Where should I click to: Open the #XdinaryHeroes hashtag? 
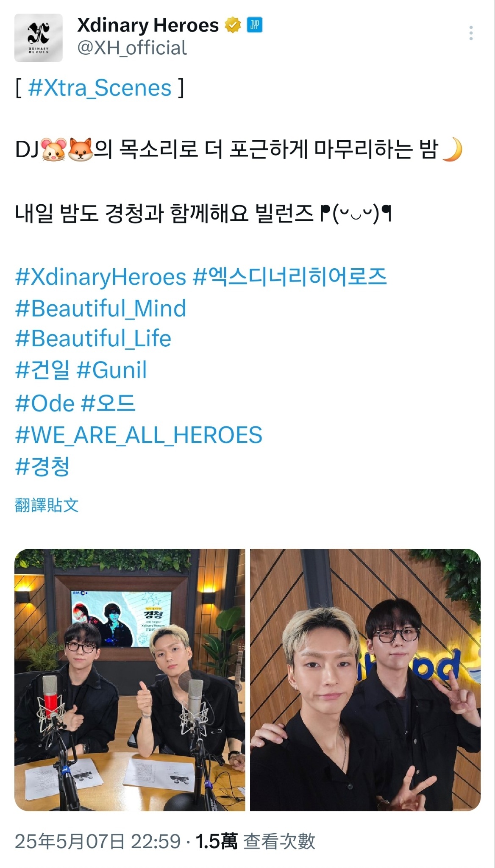click(100, 277)
